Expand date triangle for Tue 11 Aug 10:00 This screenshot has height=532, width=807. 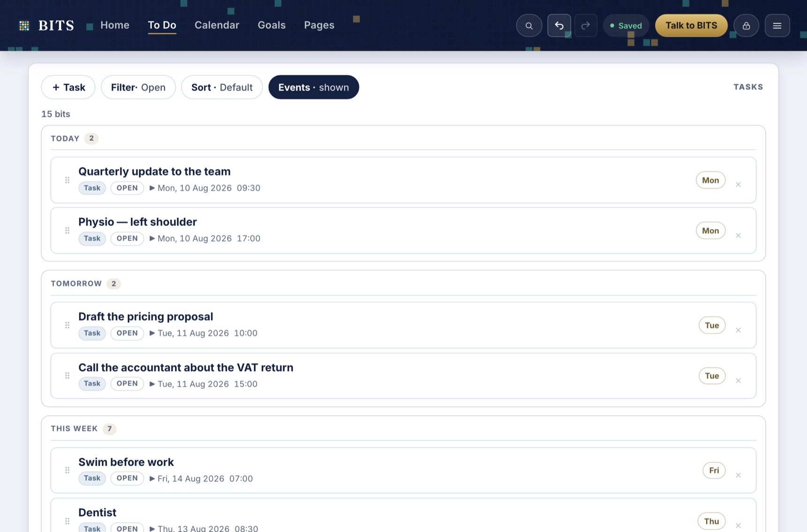tap(152, 333)
